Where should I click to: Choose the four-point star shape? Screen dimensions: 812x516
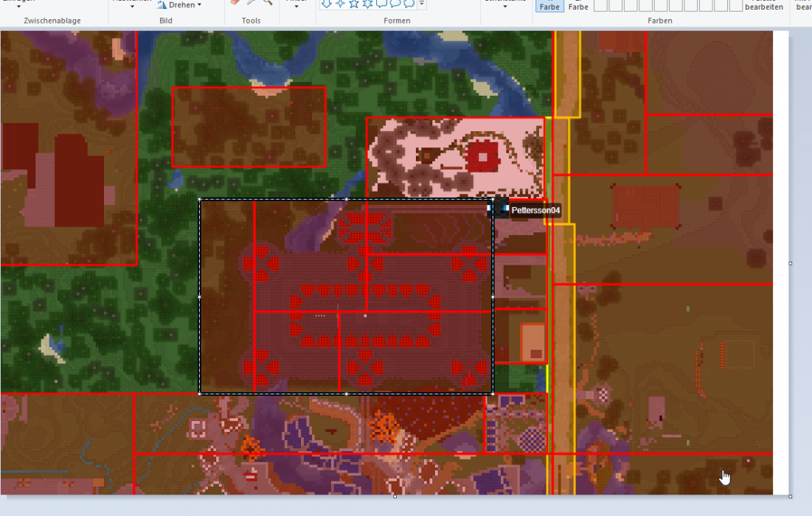340,4
